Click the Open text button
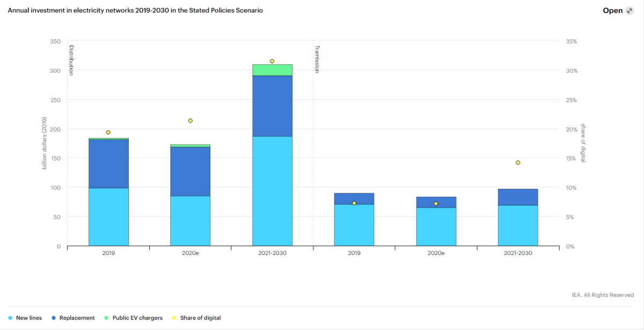Screen dimensions: 644x330 coord(612,11)
